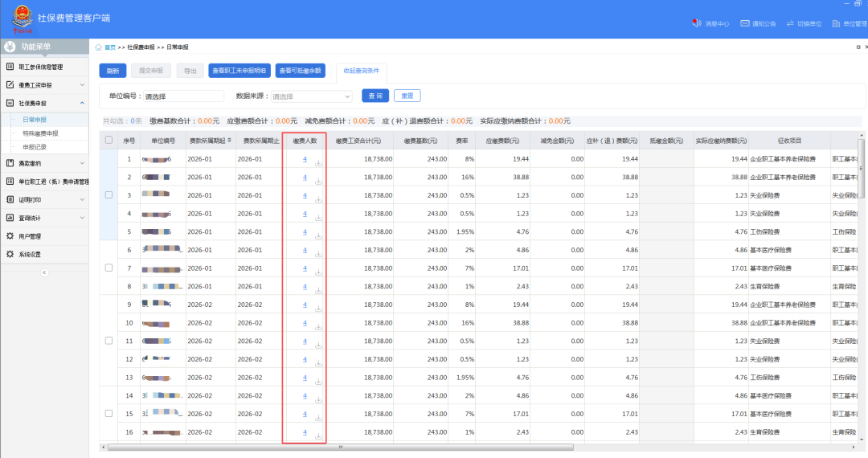Open 申报记录 in the sidebar

35,147
